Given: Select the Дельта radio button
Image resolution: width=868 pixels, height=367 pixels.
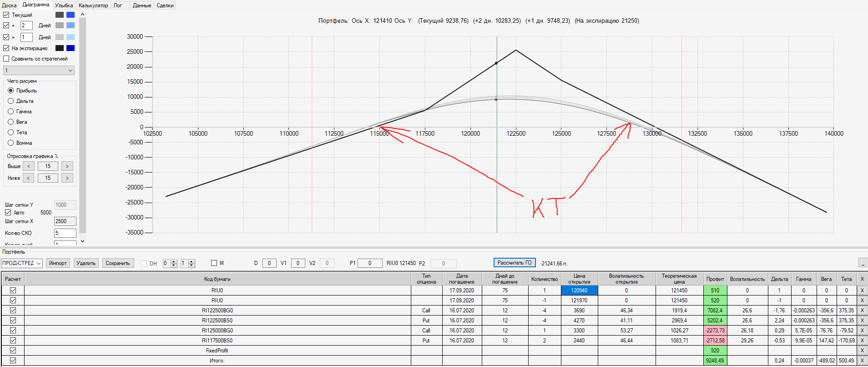Looking at the screenshot, I should pyautogui.click(x=11, y=101).
